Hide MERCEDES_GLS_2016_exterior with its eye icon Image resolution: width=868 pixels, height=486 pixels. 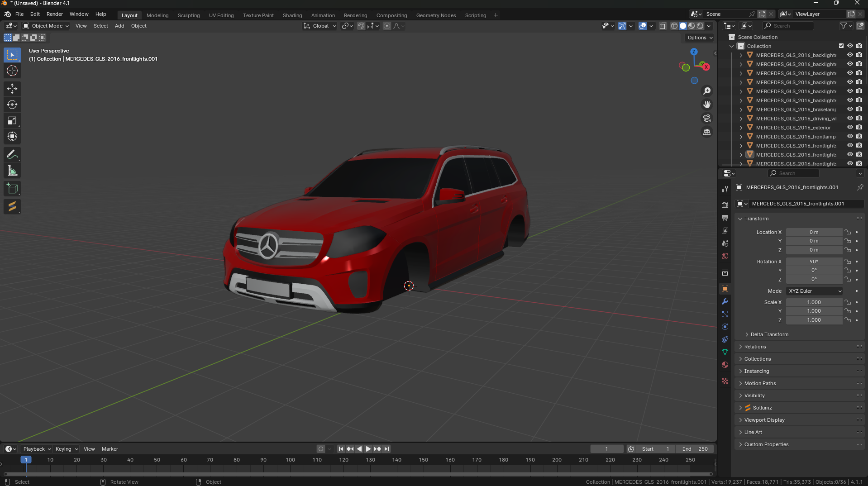click(x=850, y=128)
